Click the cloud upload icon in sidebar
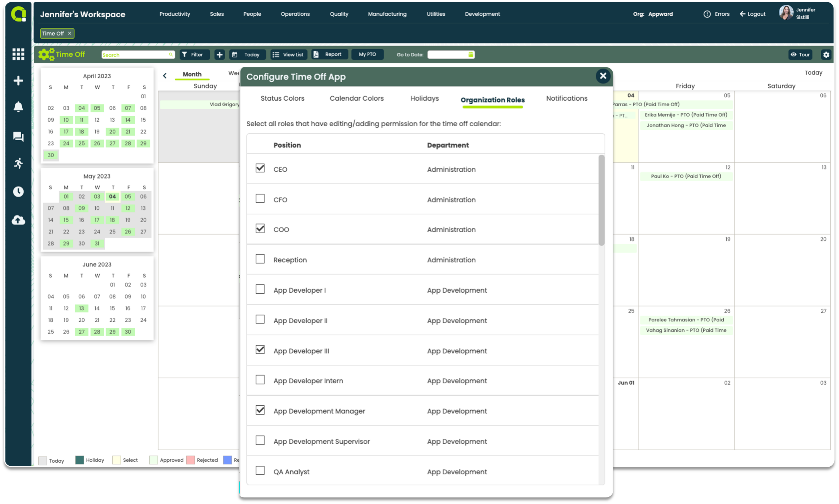The image size is (839, 504). point(18,220)
